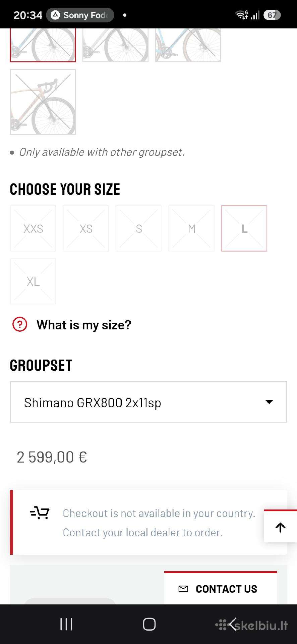Pick the peach colored bike thumbnail
Screen dimensions: 297x644
(x=43, y=102)
